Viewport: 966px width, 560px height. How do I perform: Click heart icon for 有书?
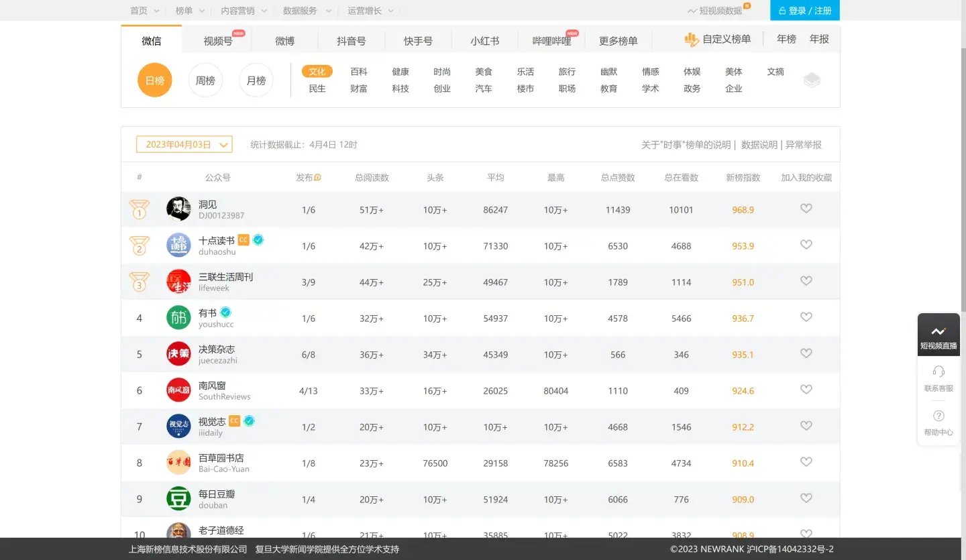806,317
